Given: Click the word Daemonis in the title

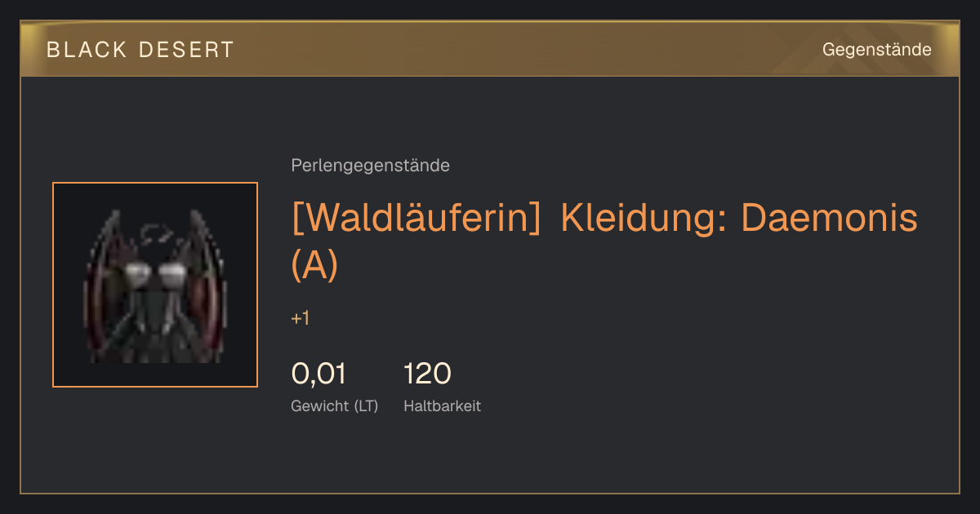Looking at the screenshot, I should click(x=829, y=219).
